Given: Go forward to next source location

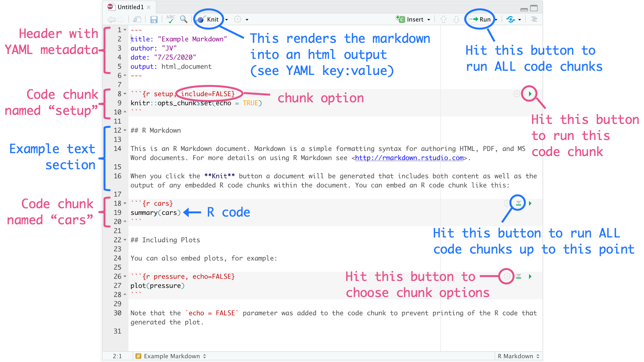Looking at the screenshot, I should tap(120, 19).
